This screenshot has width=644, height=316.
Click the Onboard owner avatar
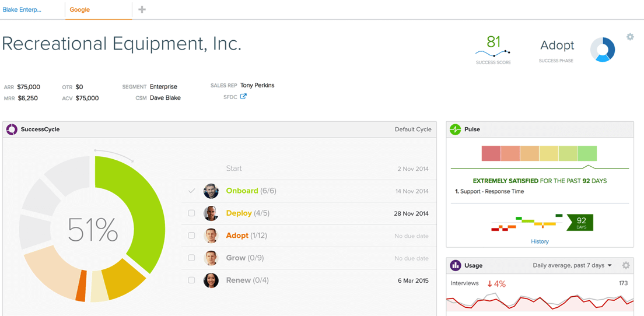[x=211, y=191]
